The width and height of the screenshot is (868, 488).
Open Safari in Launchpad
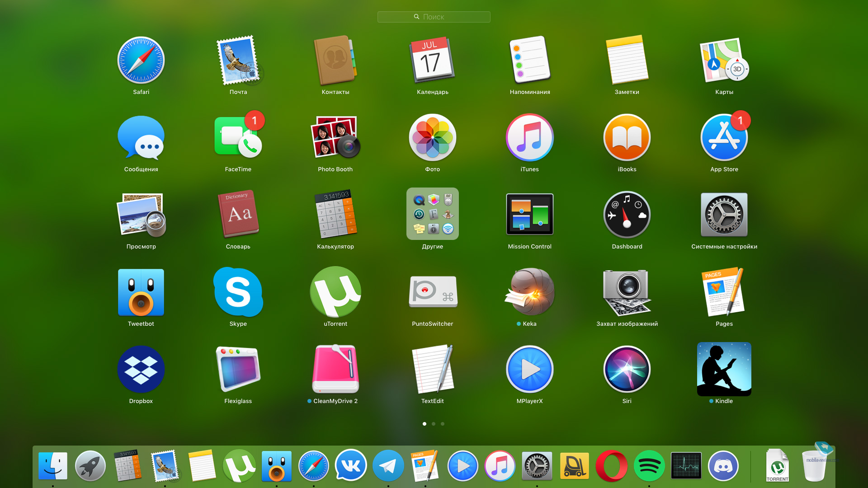[141, 60]
